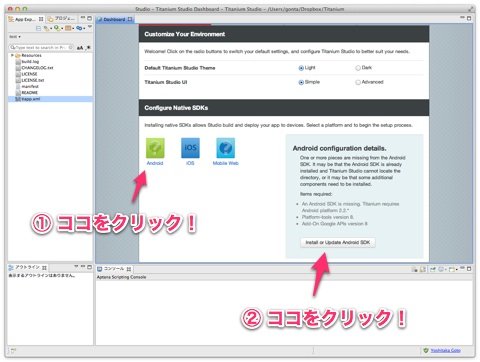Select build.log in file tree
Viewport: 480px width, 362px height.
click(x=30, y=62)
